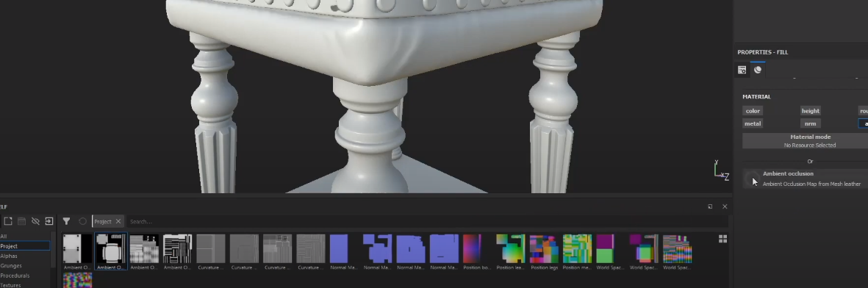868x288 pixels.
Task: Select the Position me... thumbnail
Action: [x=577, y=251]
